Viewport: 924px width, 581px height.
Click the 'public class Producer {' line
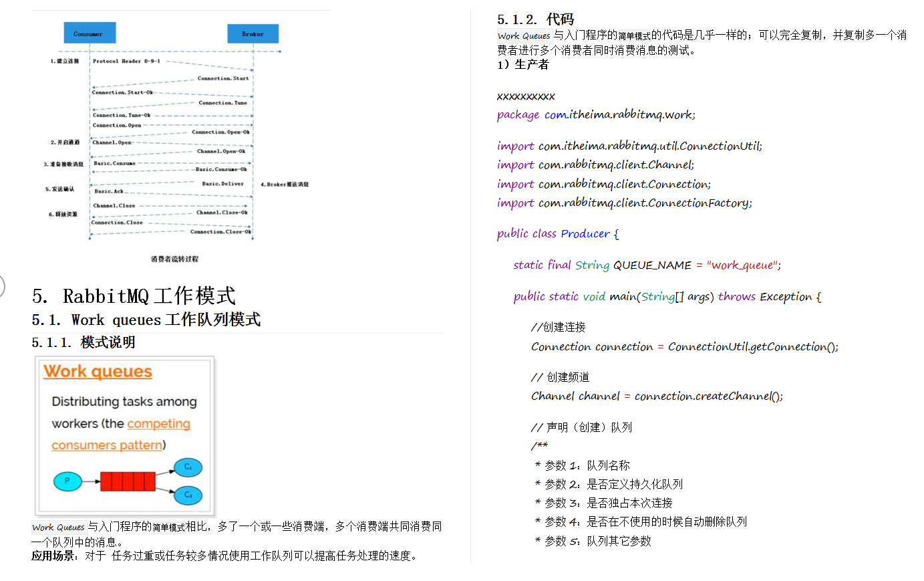coord(558,233)
